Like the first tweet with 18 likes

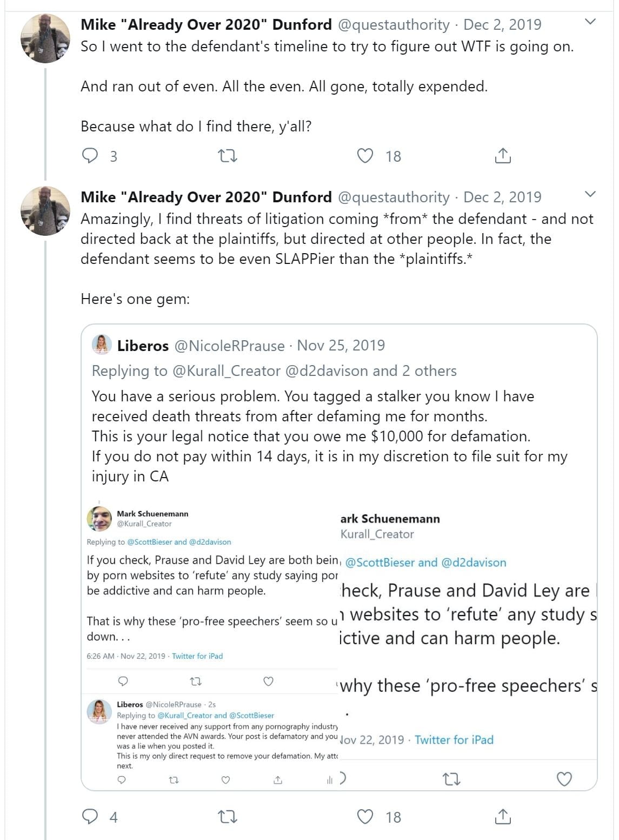[x=366, y=156]
